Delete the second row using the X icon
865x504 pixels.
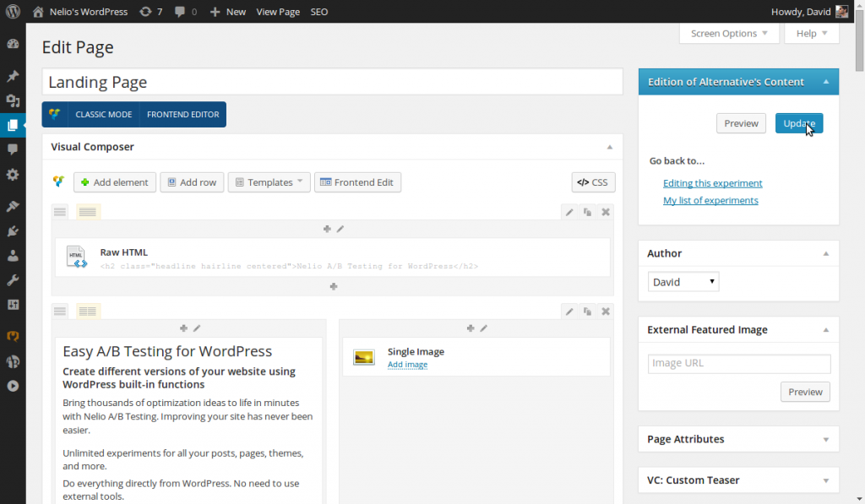tap(605, 311)
